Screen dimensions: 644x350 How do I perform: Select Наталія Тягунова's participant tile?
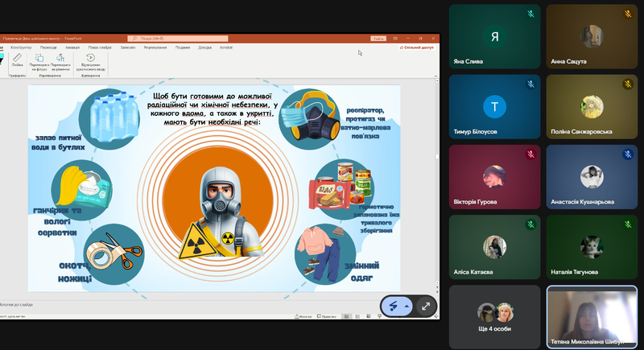[592, 245]
